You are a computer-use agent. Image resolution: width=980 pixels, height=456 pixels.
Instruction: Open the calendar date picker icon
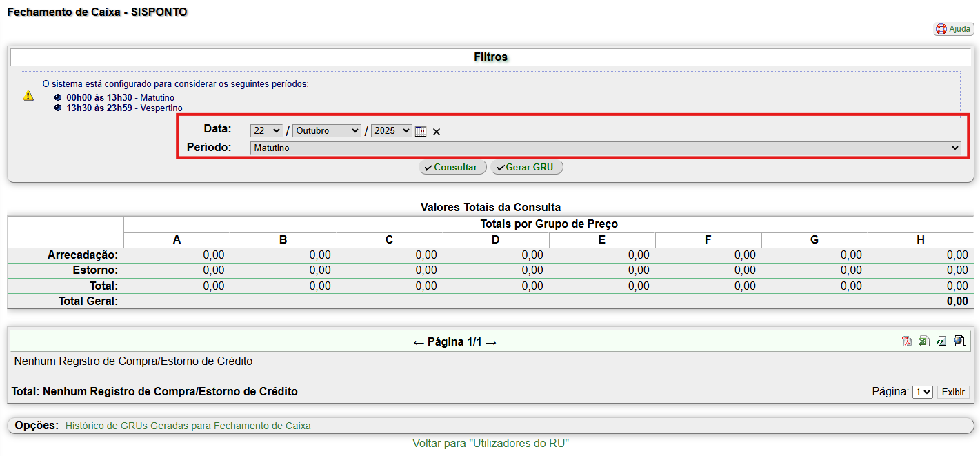[x=421, y=131]
